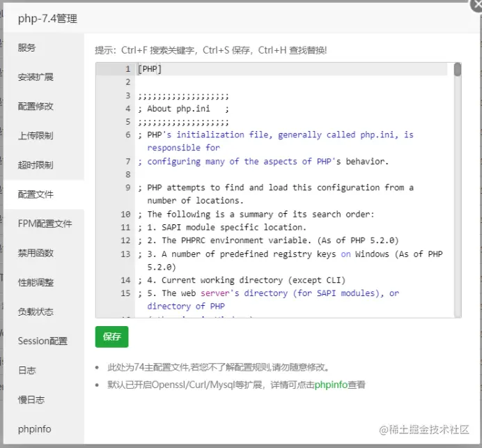Click the wrapped 'directory of PHP' text
Screen dimensions: 482x448
[186, 307]
